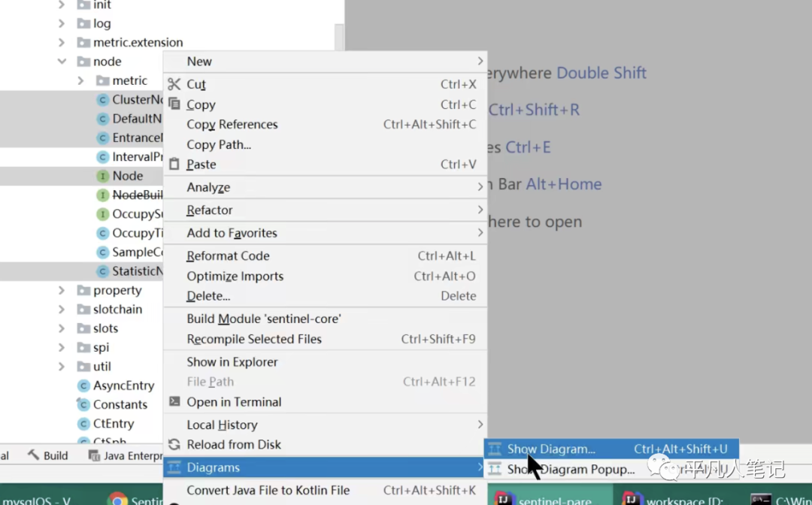This screenshot has width=812, height=505.
Task: Click the Node interface icon
Action: (102, 176)
